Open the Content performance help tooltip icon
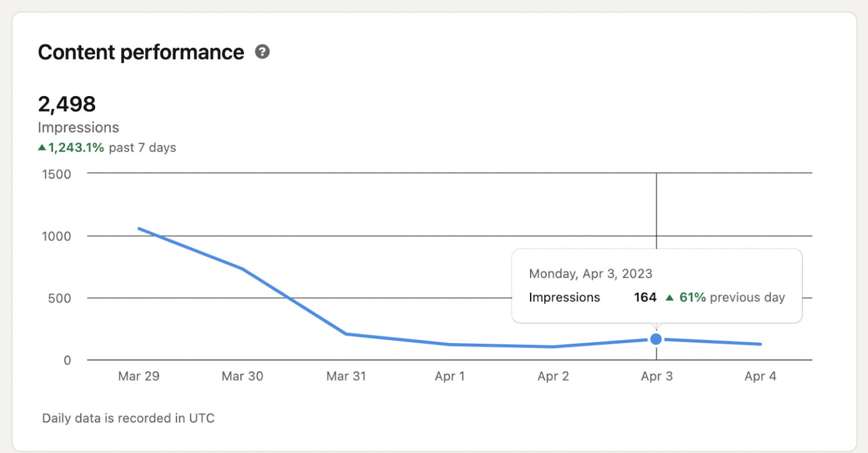The image size is (868, 453). pyautogui.click(x=262, y=51)
